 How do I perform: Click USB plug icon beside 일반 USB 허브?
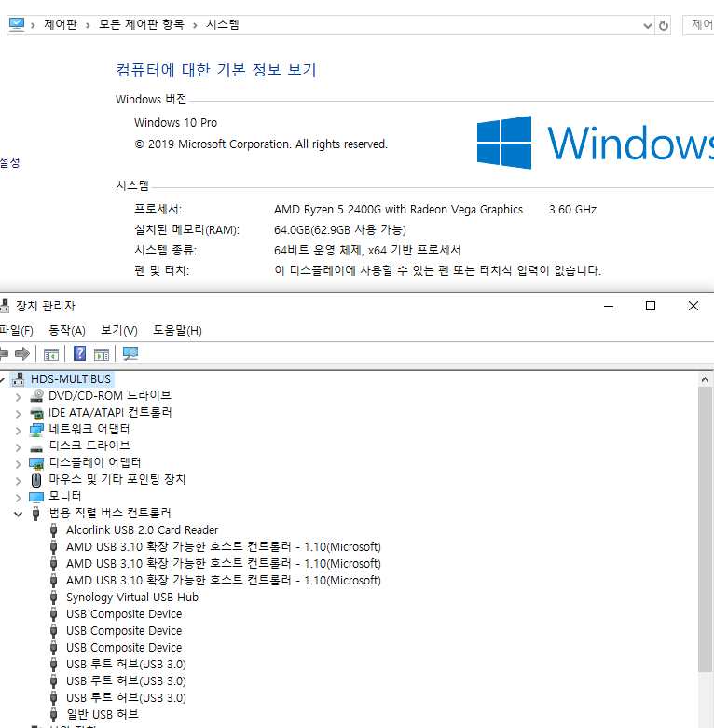(54, 715)
